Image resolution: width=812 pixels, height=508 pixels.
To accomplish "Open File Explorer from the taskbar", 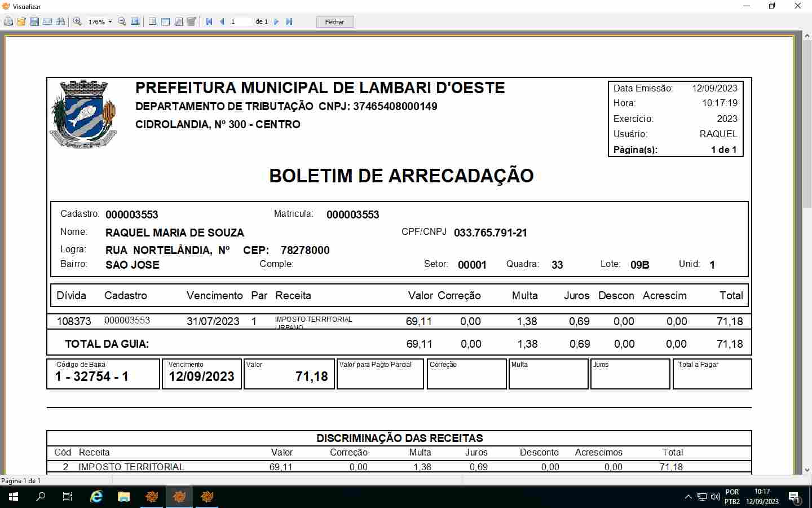I will click(123, 497).
